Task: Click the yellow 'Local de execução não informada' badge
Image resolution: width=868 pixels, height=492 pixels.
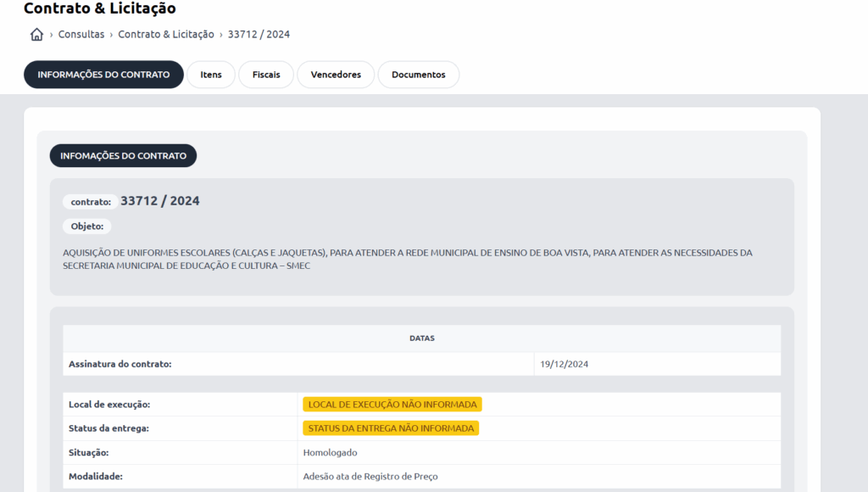Action: tap(392, 405)
